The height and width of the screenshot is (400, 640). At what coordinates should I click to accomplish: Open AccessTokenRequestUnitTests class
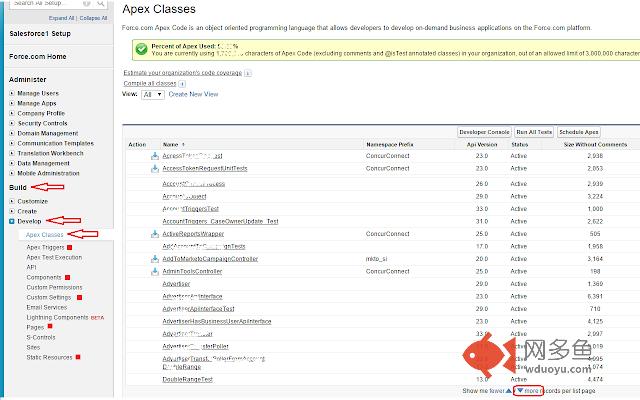click(x=205, y=168)
